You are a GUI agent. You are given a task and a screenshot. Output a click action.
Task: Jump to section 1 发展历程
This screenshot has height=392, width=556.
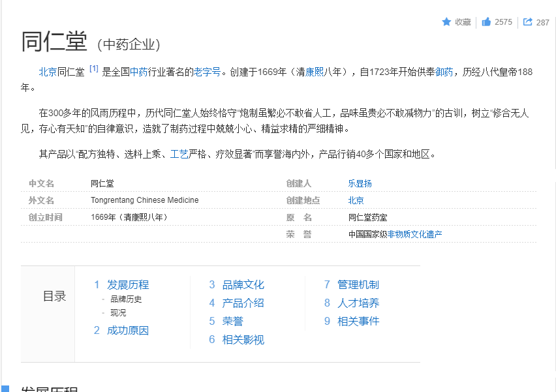tap(128, 284)
